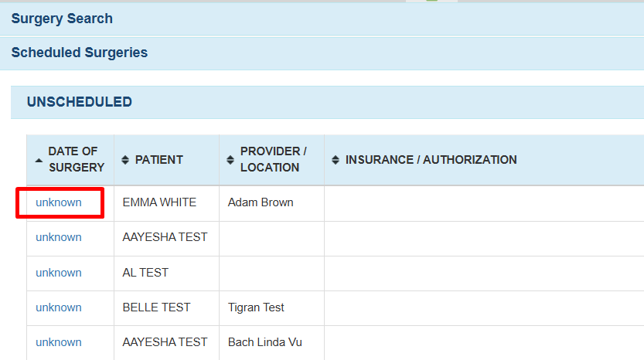Viewport: 644px width, 360px height.
Task: Click provider Adam Brown cell
Action: point(261,202)
